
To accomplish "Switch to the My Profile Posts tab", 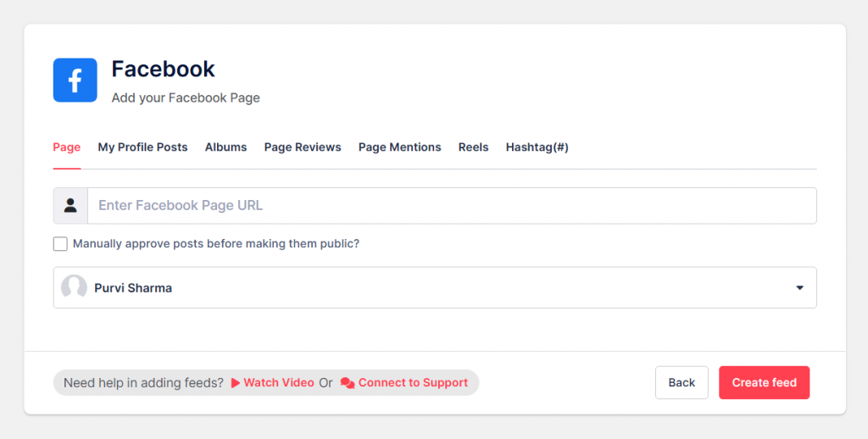I will pos(142,147).
